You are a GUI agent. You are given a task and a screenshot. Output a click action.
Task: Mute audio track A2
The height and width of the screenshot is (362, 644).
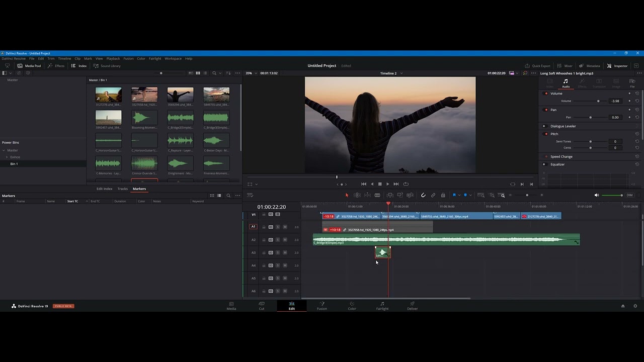tap(285, 240)
